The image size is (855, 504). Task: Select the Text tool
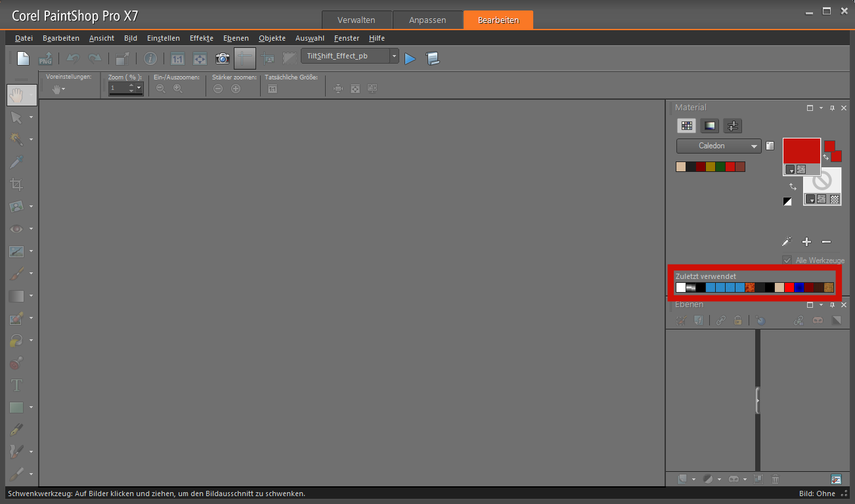coord(16,385)
